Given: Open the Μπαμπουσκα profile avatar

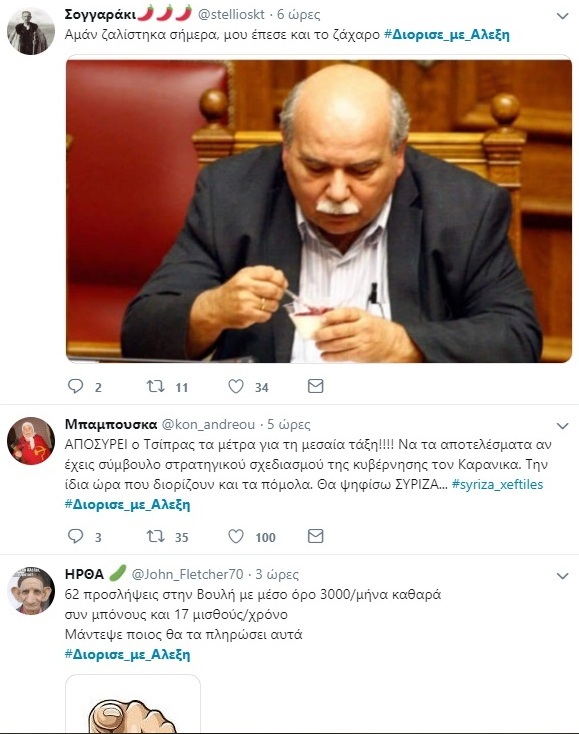Looking at the screenshot, I should (x=31, y=441).
